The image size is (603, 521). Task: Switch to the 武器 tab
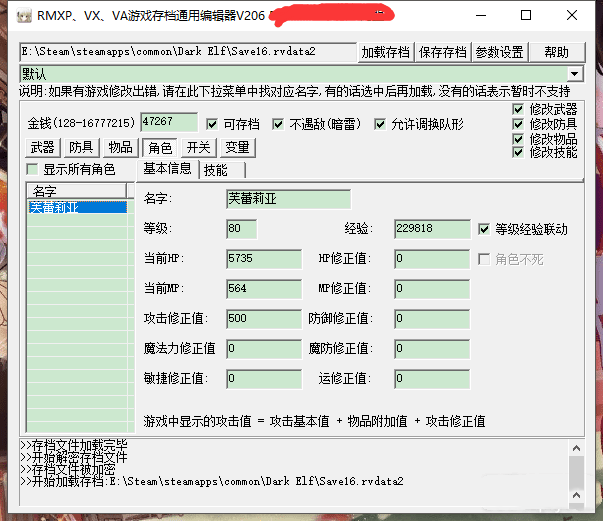41,148
